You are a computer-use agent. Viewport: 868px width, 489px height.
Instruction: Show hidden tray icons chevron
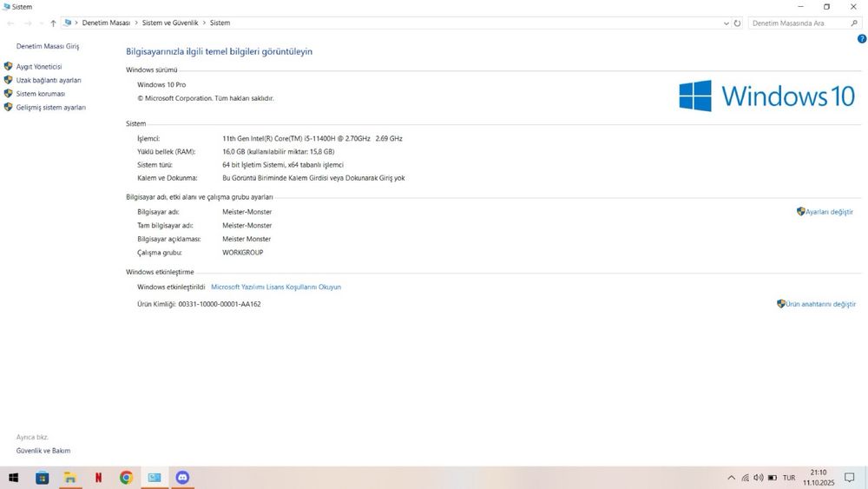731,478
